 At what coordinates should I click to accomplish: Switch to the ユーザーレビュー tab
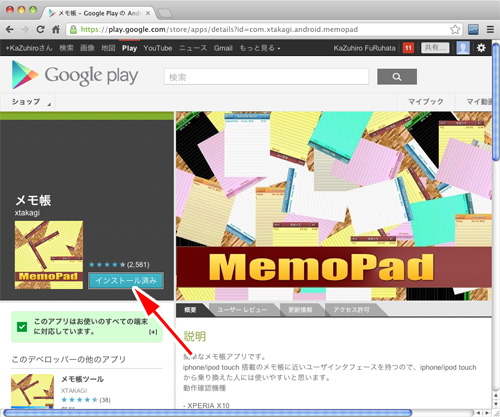tap(242, 310)
